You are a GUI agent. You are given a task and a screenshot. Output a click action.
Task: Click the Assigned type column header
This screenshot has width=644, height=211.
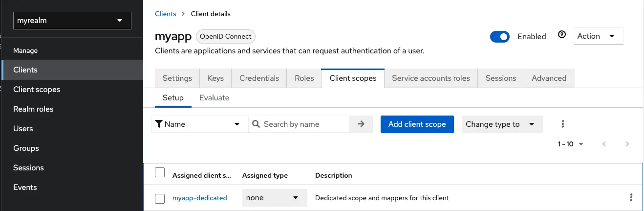pyautogui.click(x=265, y=175)
